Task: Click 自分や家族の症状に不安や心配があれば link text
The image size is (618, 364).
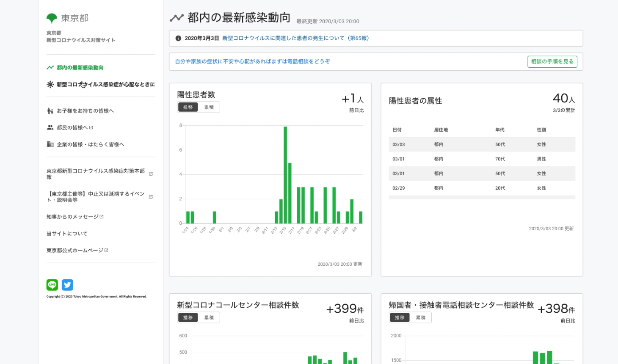Action: (x=253, y=61)
